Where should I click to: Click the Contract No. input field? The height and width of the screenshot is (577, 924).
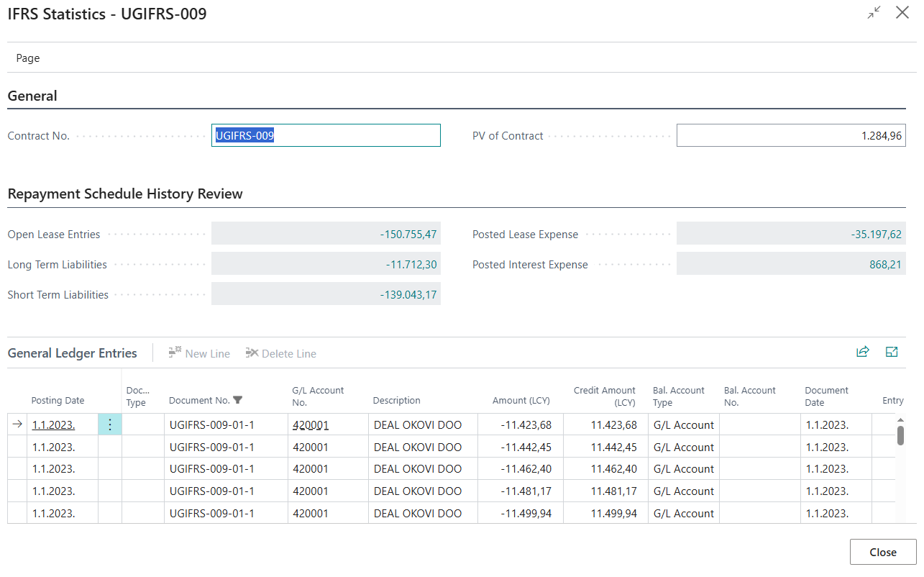coord(326,135)
